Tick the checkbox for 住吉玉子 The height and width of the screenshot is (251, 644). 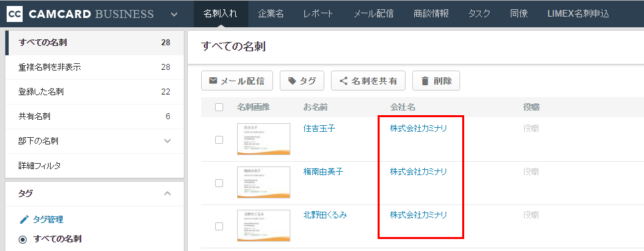point(219,140)
